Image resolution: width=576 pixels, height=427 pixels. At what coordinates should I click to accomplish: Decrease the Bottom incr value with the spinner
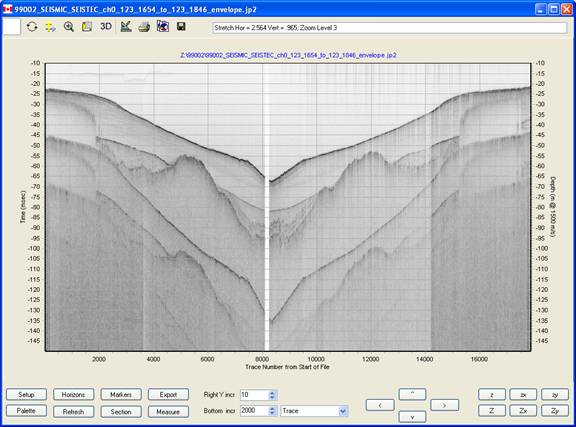click(272, 413)
